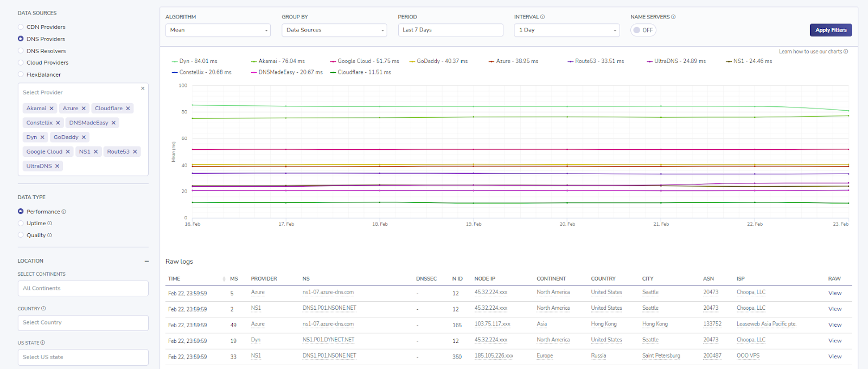Remove the Akamai provider tag
Viewport: 868px width, 369px height.
point(52,109)
